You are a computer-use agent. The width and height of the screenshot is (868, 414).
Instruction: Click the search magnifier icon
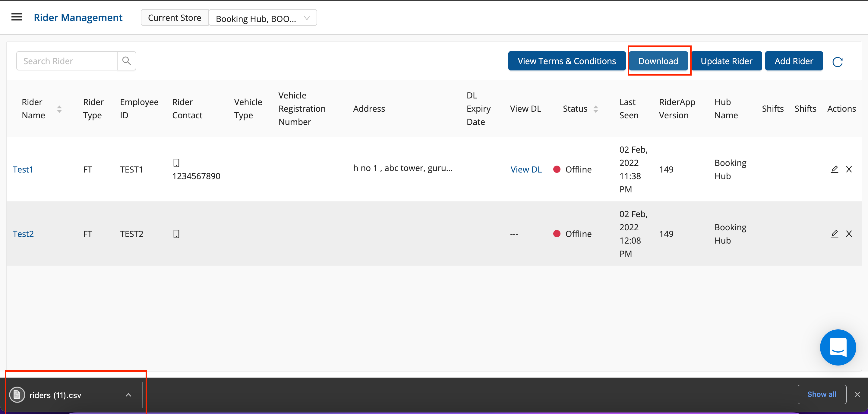126,61
